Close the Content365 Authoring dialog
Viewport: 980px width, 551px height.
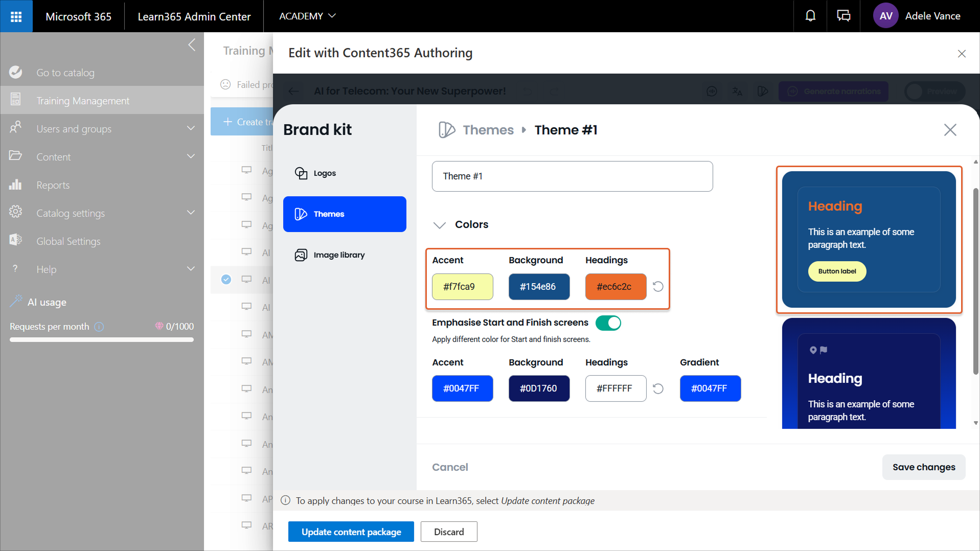961,54
